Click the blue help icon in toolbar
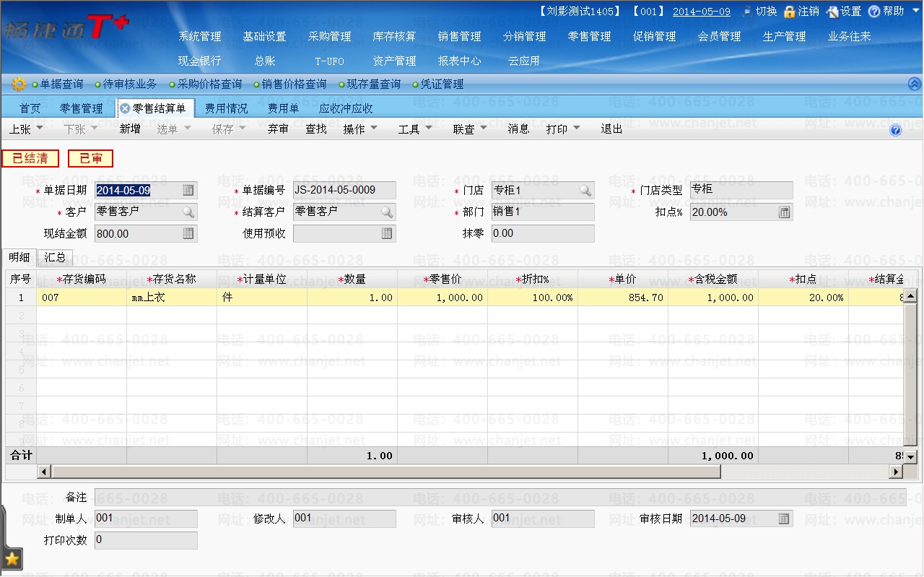 point(896,130)
